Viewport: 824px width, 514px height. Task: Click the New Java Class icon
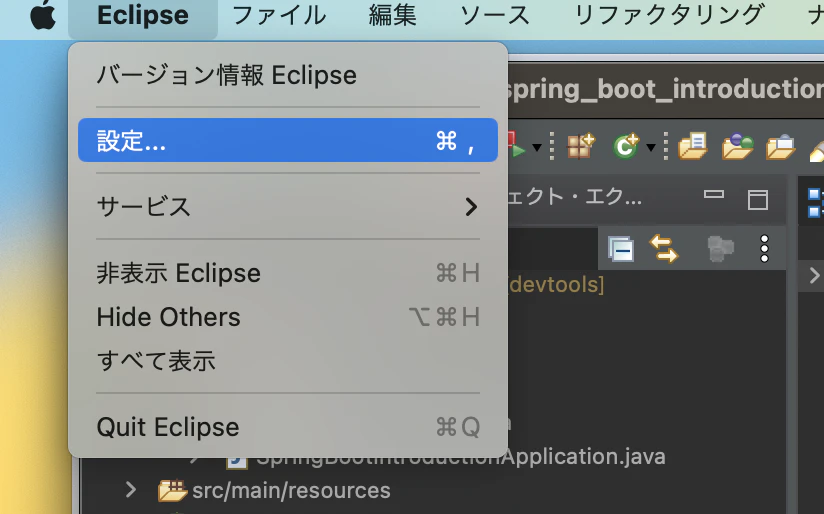[x=626, y=146]
